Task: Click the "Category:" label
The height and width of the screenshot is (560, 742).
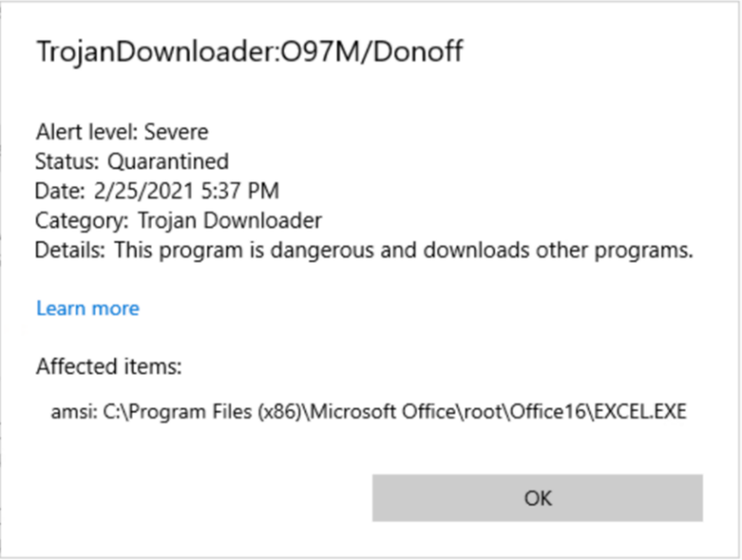Action: click(82, 222)
